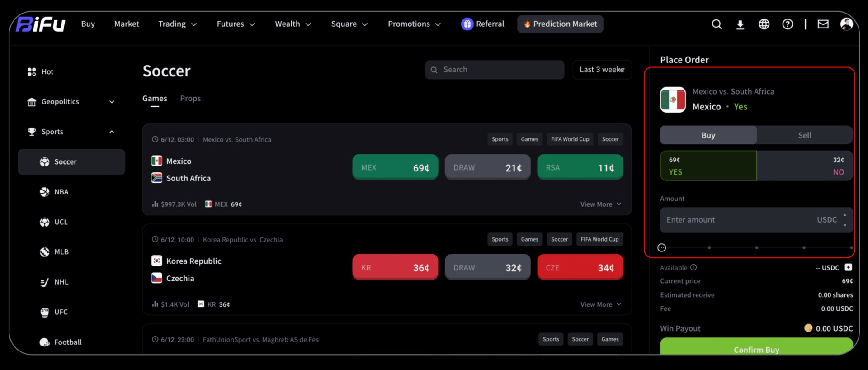Click the Search input field

pos(495,70)
